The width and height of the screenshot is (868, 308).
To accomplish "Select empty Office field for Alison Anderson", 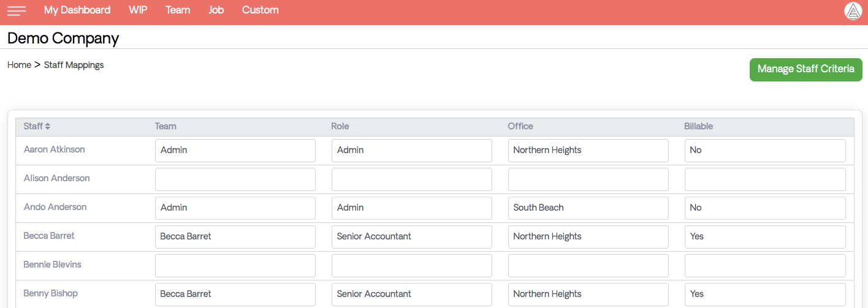I will click(x=588, y=179).
